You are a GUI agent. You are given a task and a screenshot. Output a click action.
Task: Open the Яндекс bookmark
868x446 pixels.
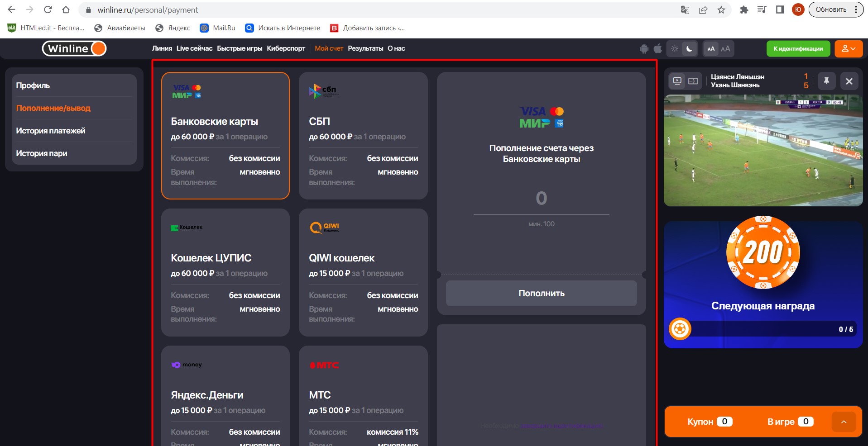pos(173,28)
